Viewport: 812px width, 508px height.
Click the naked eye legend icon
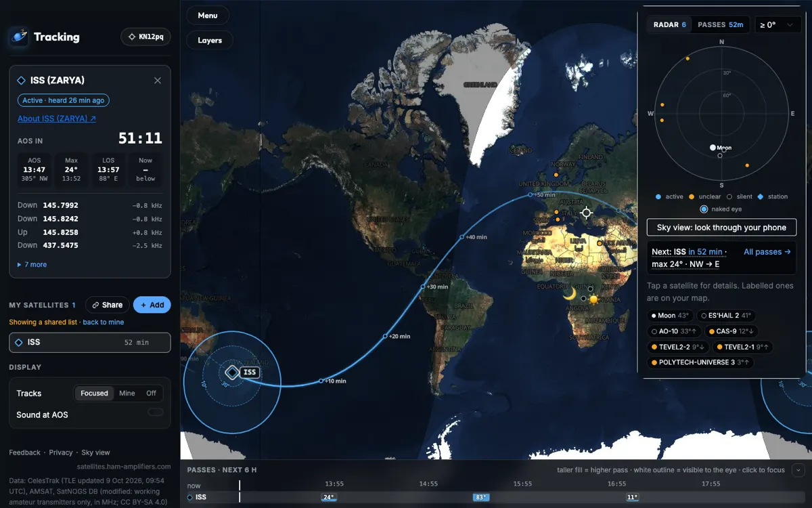coord(704,209)
